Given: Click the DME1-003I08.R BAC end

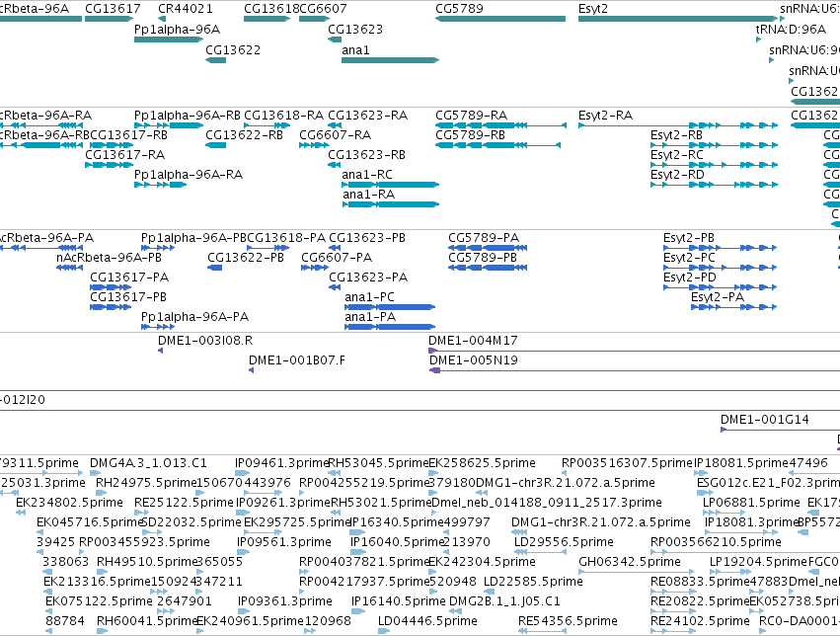Looking at the screenshot, I should pos(160,351).
